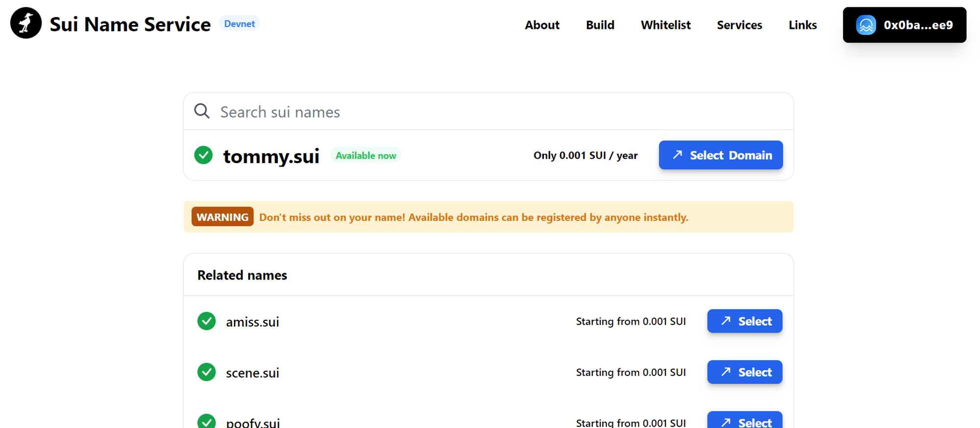Click the green checkmark beside tommy.sui
This screenshot has height=428, width=980.
tap(203, 155)
